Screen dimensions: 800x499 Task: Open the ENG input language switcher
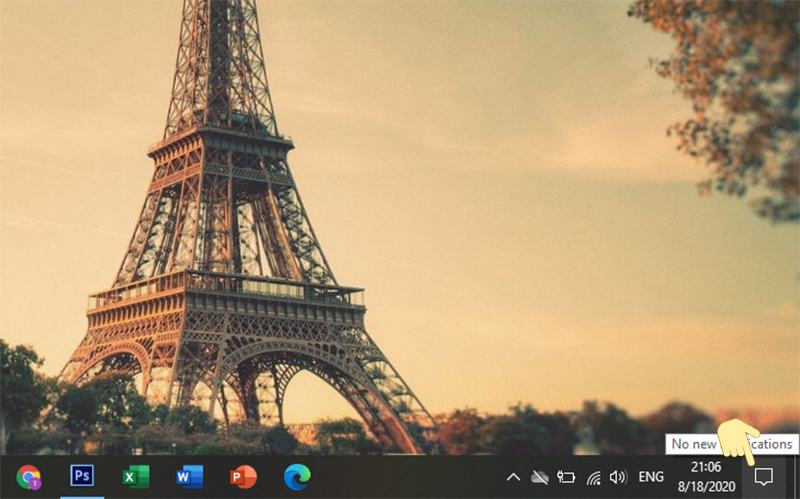click(x=651, y=478)
